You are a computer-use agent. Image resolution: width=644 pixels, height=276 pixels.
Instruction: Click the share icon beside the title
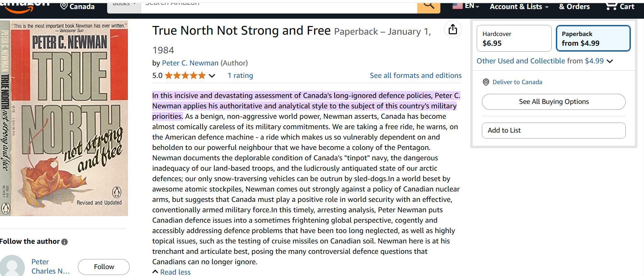coord(452,30)
